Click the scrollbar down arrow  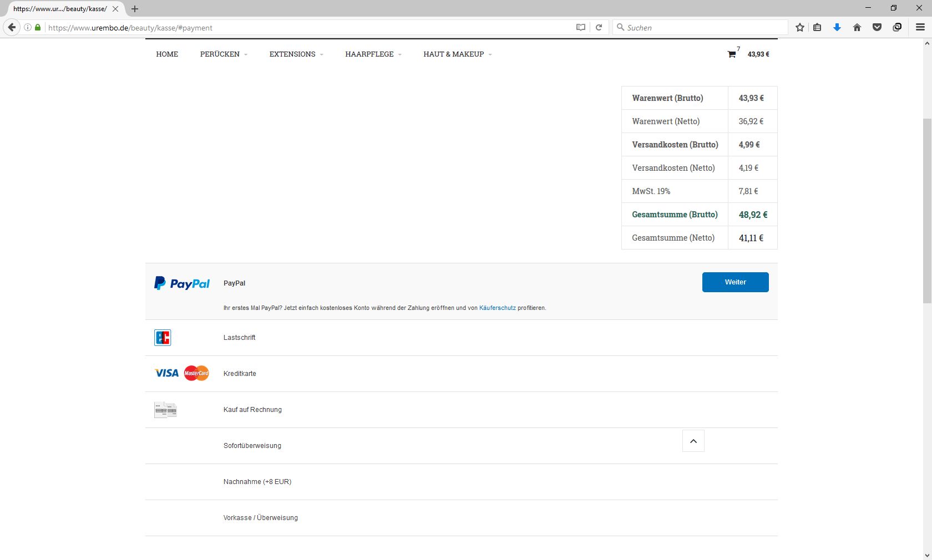(927, 555)
